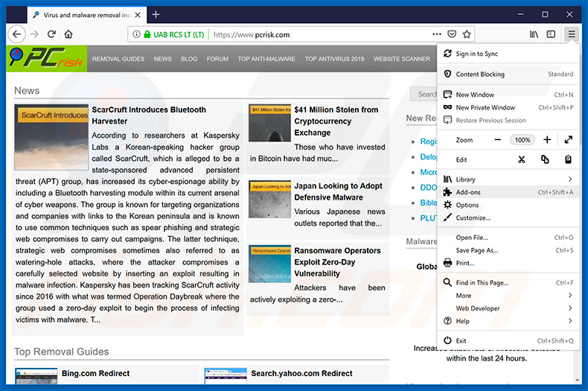Screen dimensions: 588x391
Task: Open the Firefox home page
Action: pyautogui.click(x=68, y=34)
